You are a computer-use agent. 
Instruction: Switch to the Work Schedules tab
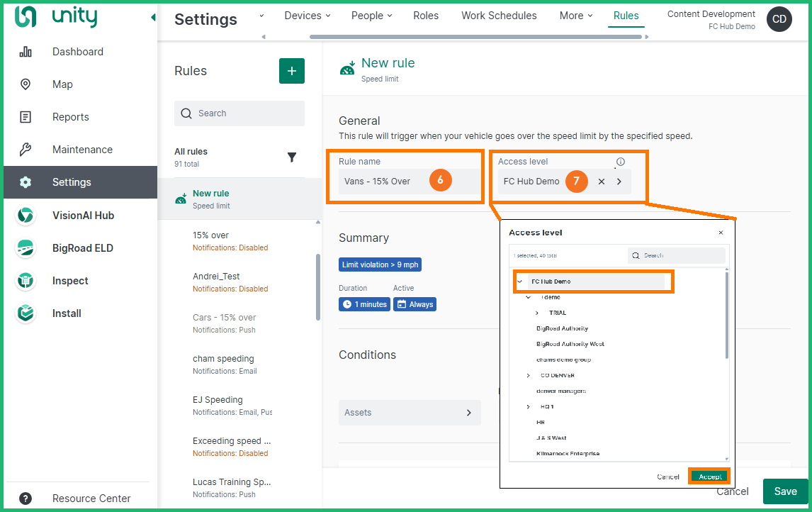[x=499, y=16]
